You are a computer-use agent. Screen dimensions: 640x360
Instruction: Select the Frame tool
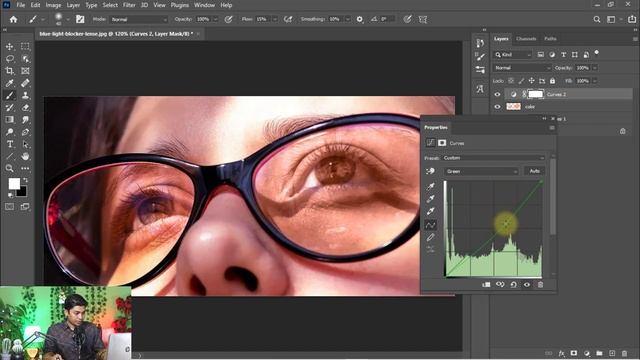click(25, 71)
